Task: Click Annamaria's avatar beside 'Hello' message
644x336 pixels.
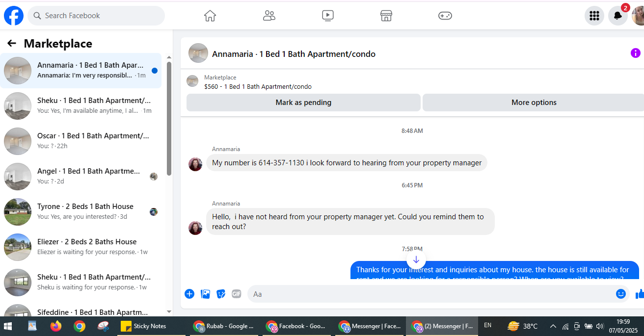Action: point(195,228)
